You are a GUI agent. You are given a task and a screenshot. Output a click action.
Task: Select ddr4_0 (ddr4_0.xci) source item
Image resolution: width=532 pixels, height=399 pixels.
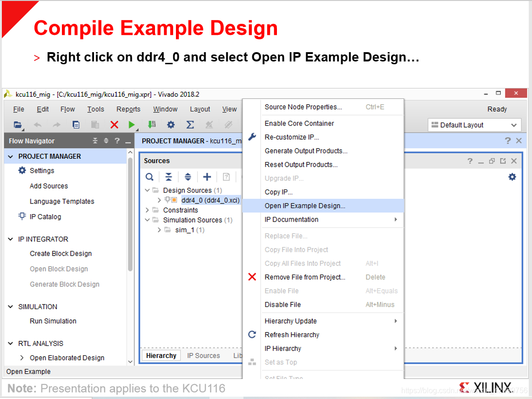(210, 200)
